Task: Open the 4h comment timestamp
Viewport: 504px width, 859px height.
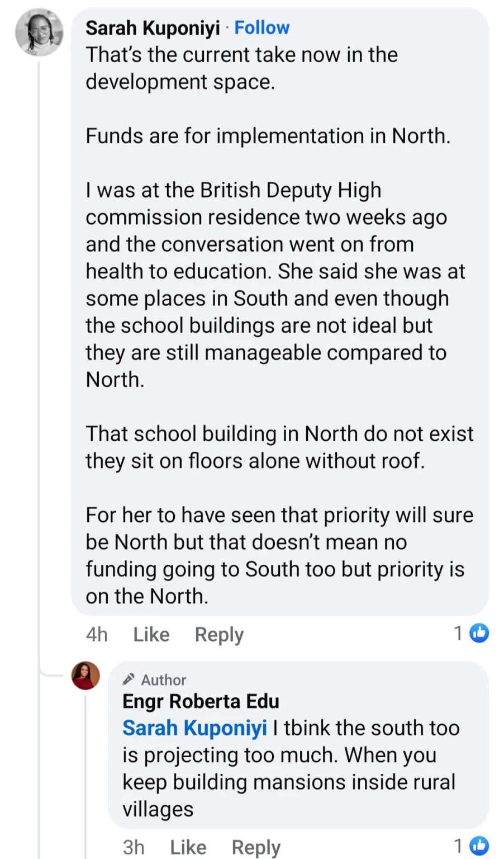Action: pos(97,634)
